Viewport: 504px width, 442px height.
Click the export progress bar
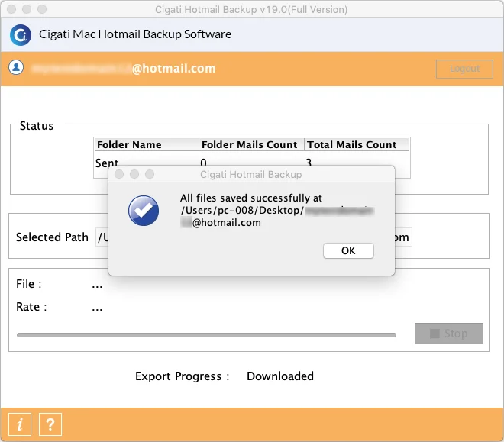pos(206,335)
